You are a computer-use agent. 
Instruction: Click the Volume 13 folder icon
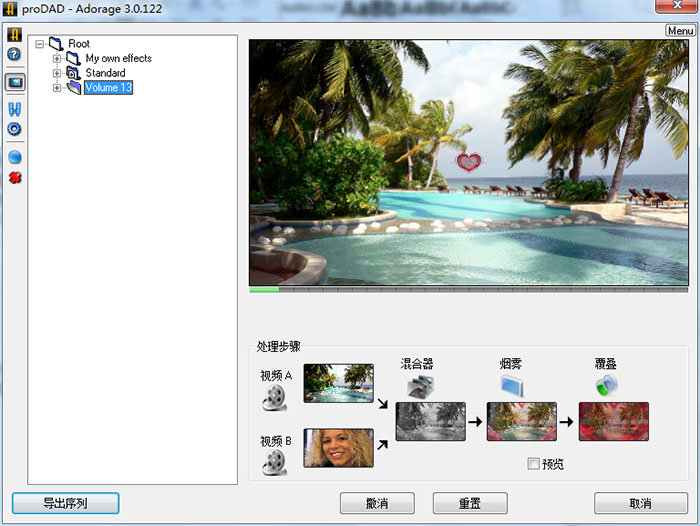pyautogui.click(x=74, y=88)
